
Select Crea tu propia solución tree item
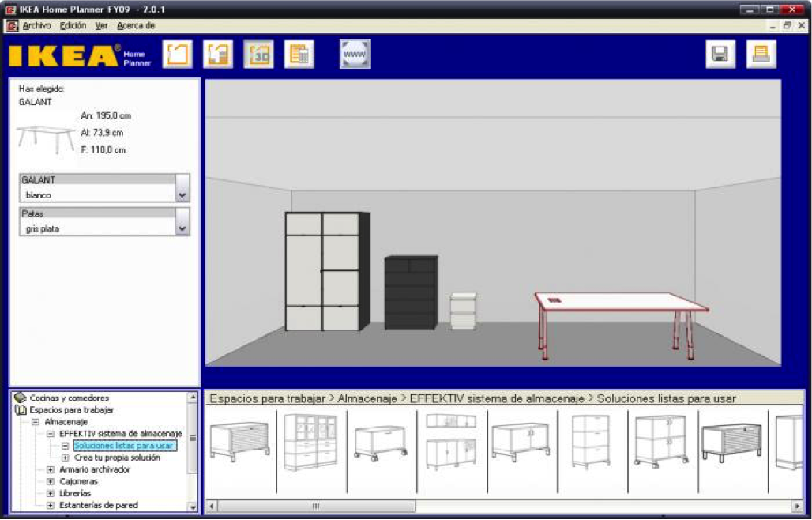click(117, 458)
